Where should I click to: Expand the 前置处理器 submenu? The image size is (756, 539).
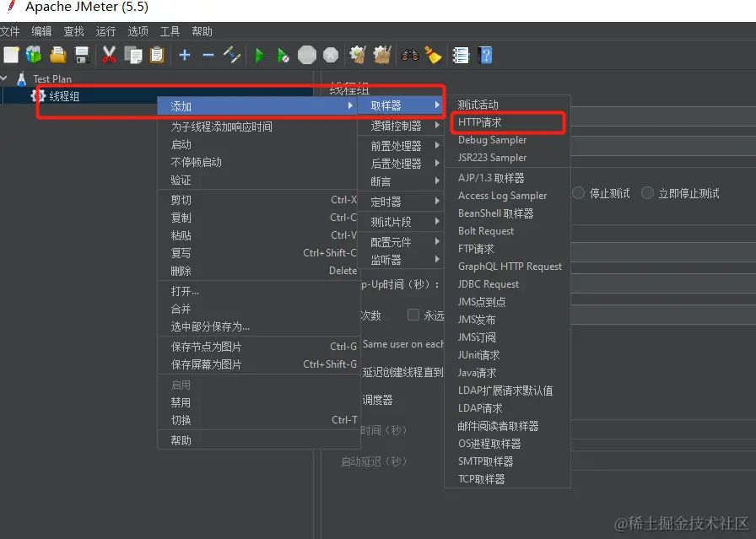click(x=400, y=146)
